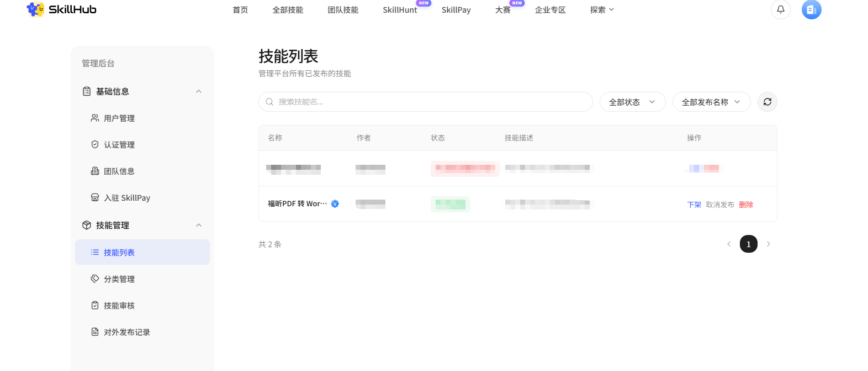Open SkillHunt in top navigation
The image size is (868, 371).
click(400, 10)
